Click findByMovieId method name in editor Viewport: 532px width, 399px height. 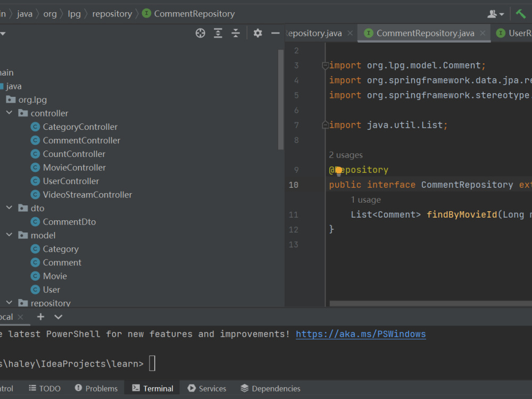click(461, 215)
